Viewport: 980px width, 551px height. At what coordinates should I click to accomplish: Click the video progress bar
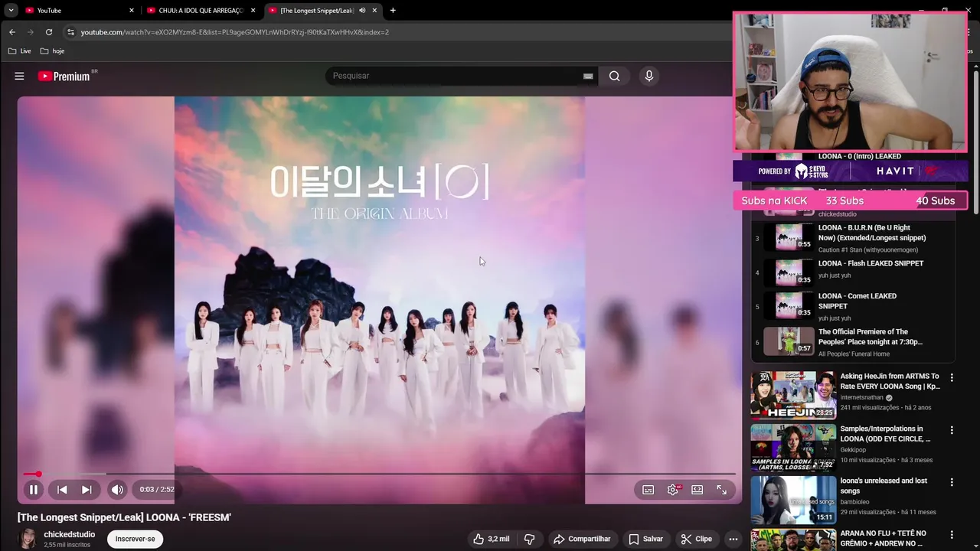click(x=379, y=474)
